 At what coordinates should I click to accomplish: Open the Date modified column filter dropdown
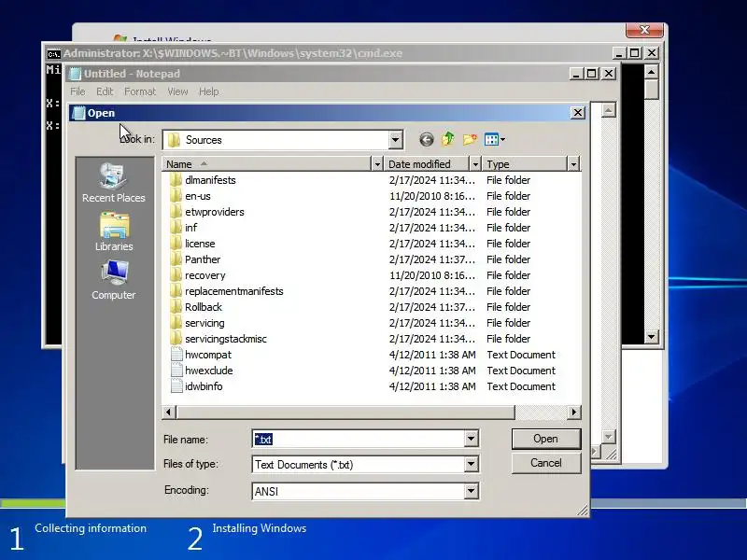click(x=475, y=164)
